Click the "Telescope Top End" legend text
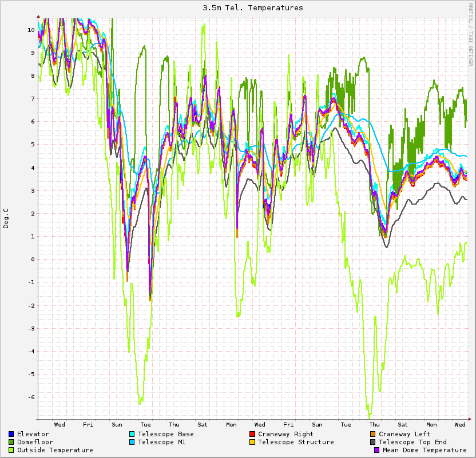476x458 pixels. [412, 442]
